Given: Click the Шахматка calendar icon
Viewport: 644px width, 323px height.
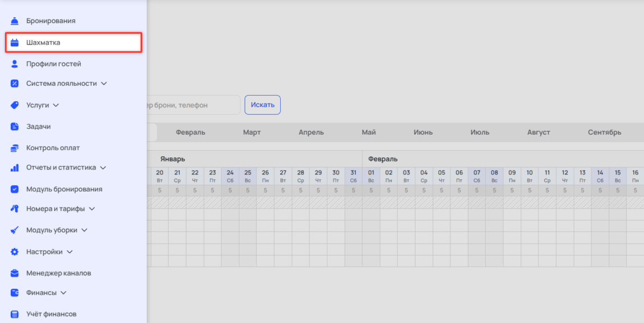Looking at the screenshot, I should pyautogui.click(x=15, y=42).
